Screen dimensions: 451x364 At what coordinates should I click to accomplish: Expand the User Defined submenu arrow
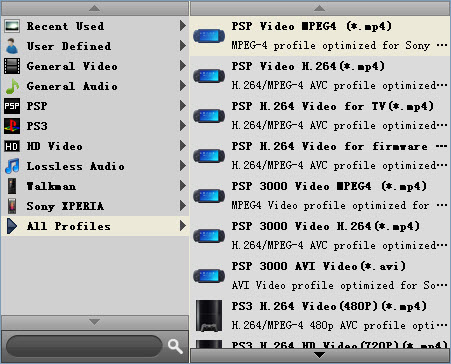183,46
